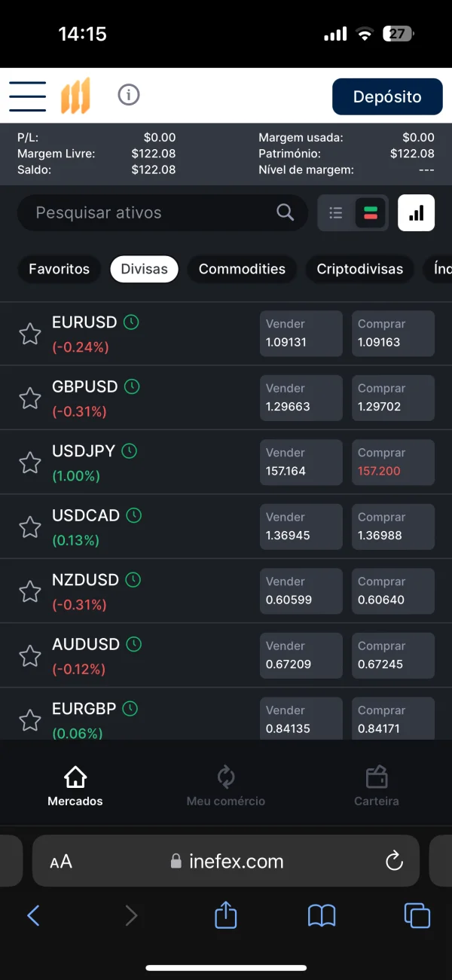Open the AA page settings menu
452x980 pixels.
click(x=61, y=862)
